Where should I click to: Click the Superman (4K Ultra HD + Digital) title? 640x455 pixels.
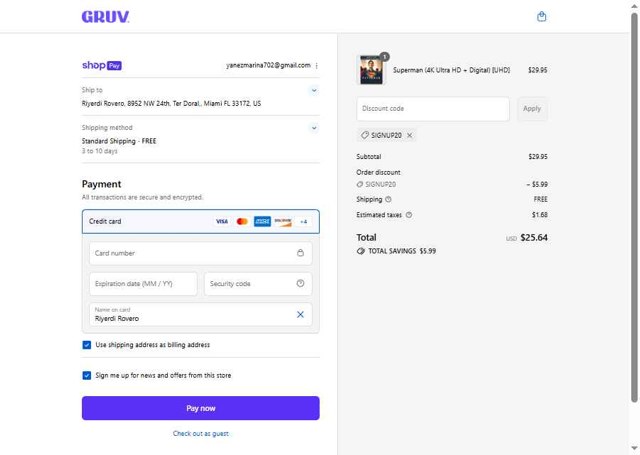point(451,70)
